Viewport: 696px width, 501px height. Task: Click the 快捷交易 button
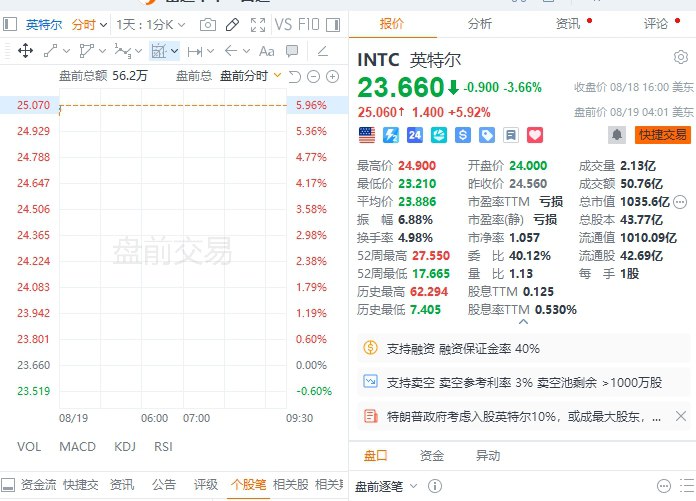pyautogui.click(x=663, y=135)
